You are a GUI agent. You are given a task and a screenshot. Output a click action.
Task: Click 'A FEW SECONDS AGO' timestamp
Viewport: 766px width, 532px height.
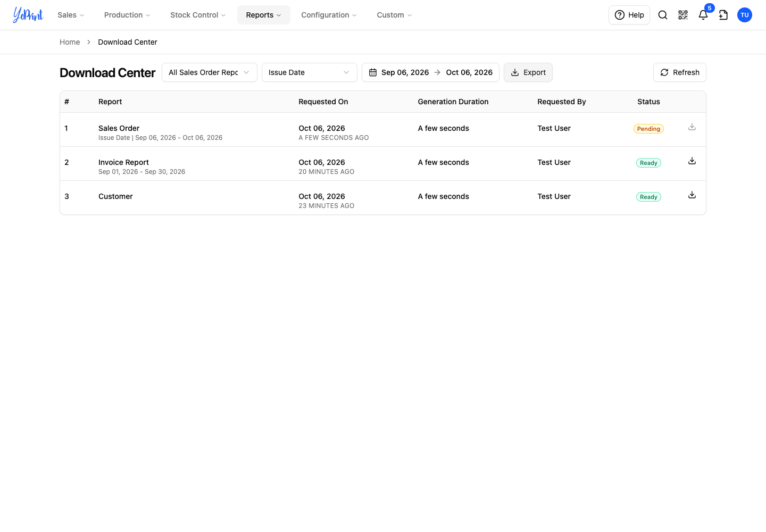pyautogui.click(x=334, y=138)
